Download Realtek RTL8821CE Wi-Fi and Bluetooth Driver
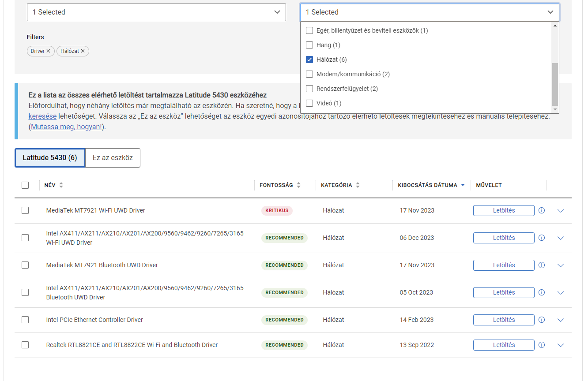This screenshot has height=381, width=588. coord(504,345)
